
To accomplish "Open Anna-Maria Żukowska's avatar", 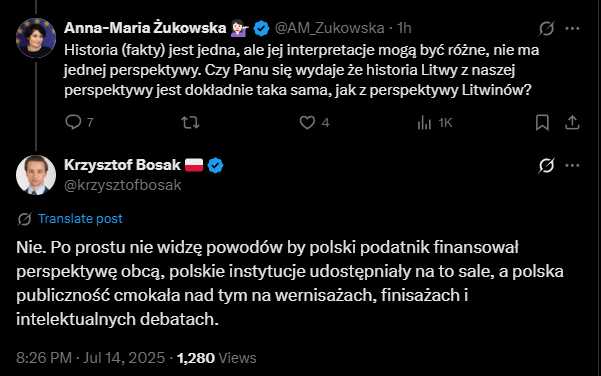I will point(36,38).
